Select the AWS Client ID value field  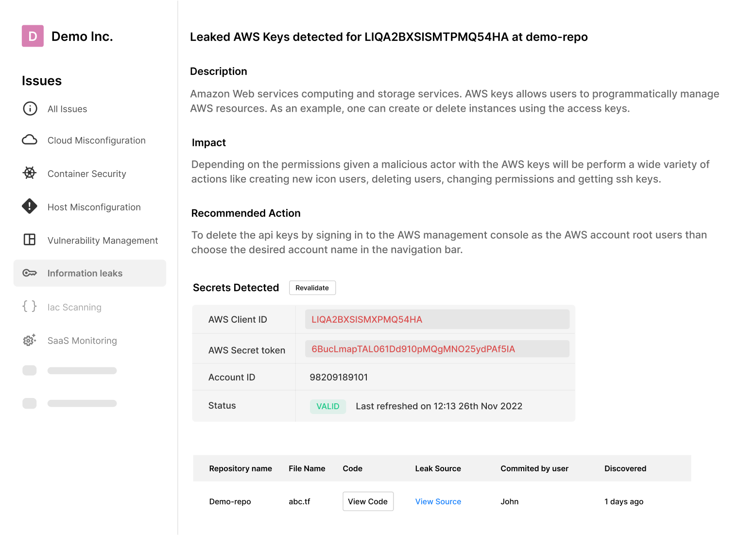click(437, 319)
